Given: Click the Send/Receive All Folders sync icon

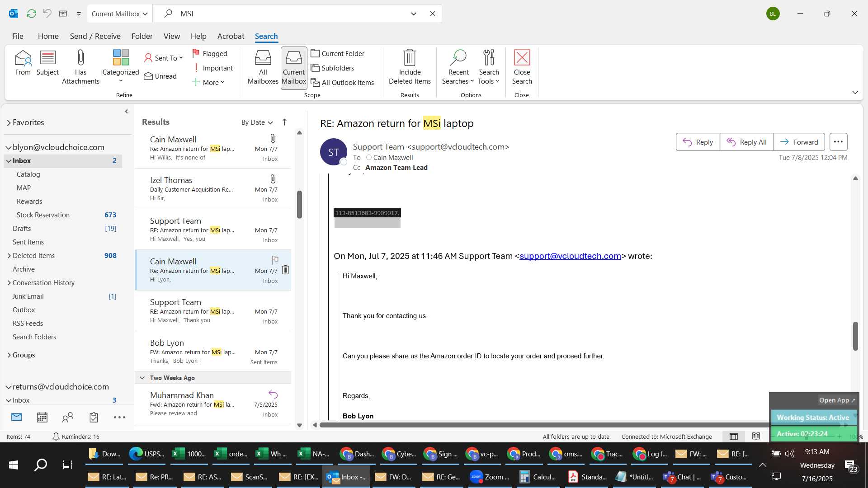Looking at the screenshot, I should (x=31, y=14).
